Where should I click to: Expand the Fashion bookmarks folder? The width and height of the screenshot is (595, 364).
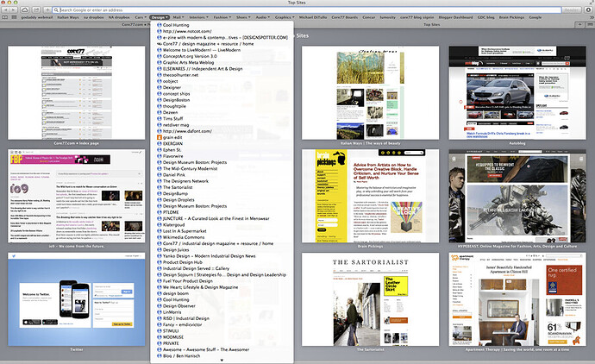[x=222, y=17]
